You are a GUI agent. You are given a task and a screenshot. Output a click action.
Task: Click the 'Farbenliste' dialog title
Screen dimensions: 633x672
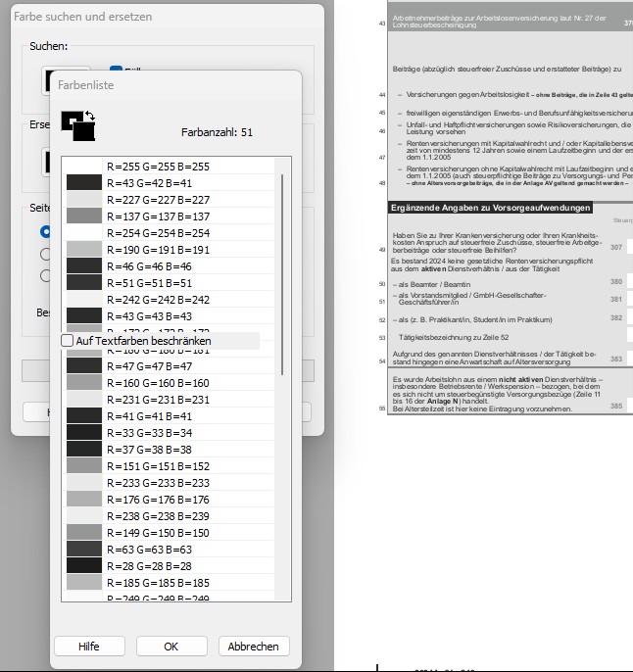(85, 85)
